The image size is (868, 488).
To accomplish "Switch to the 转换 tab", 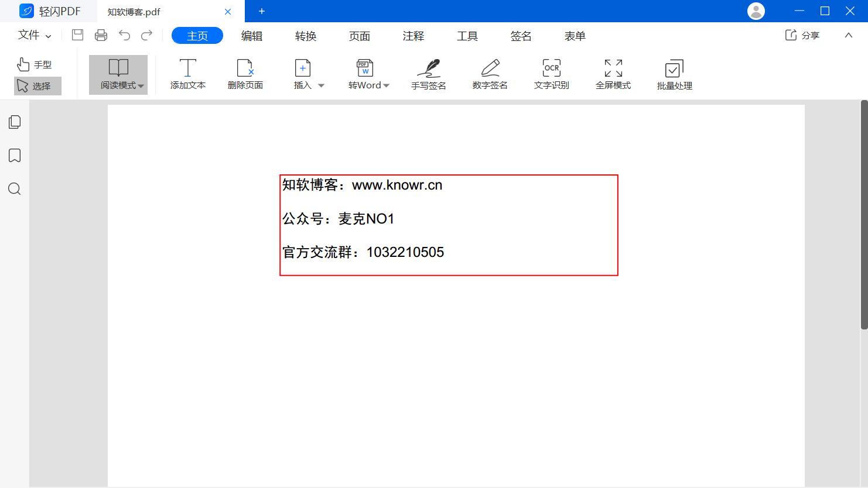I will pos(306,36).
